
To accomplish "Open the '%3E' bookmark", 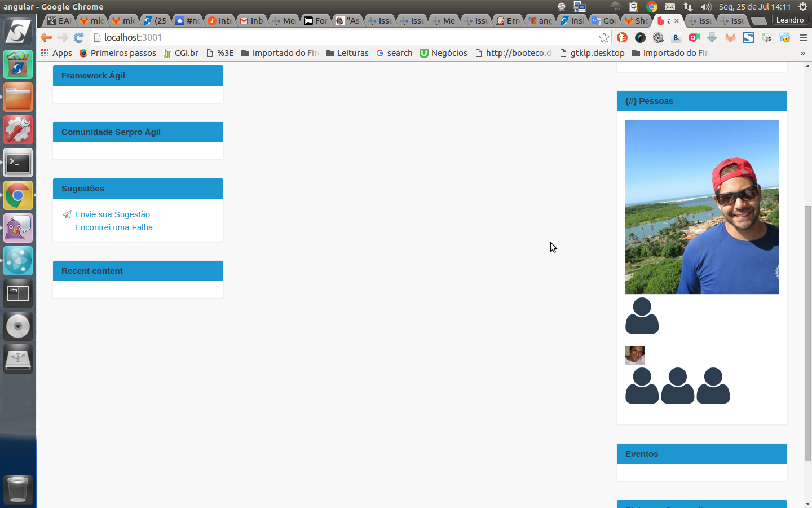I will point(219,53).
